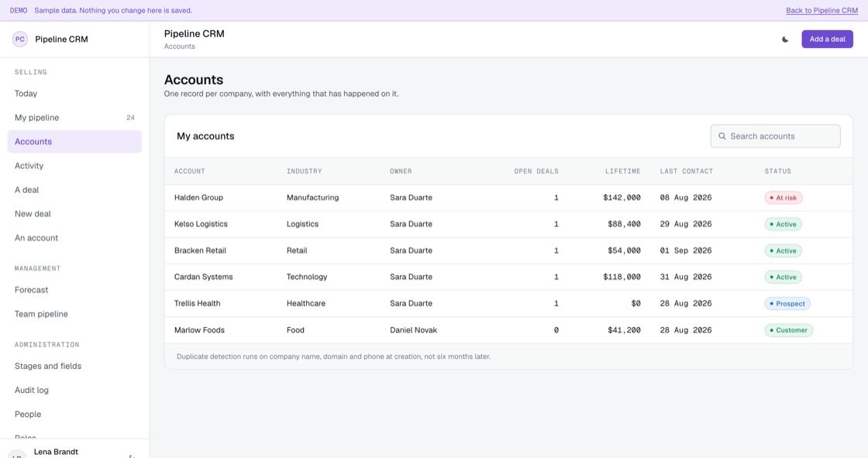Viewport: 868px width, 458px height.
Task: Open New deal in the sidebar
Action: (74, 214)
